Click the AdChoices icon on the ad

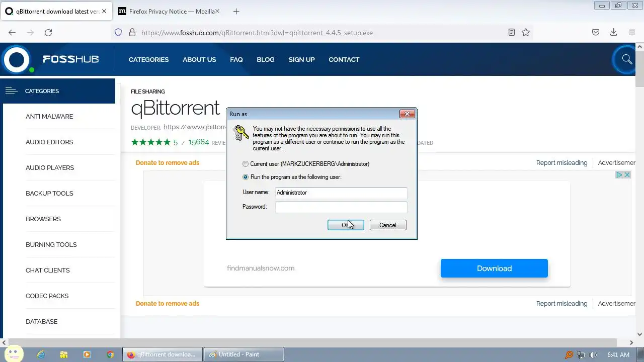(620, 174)
